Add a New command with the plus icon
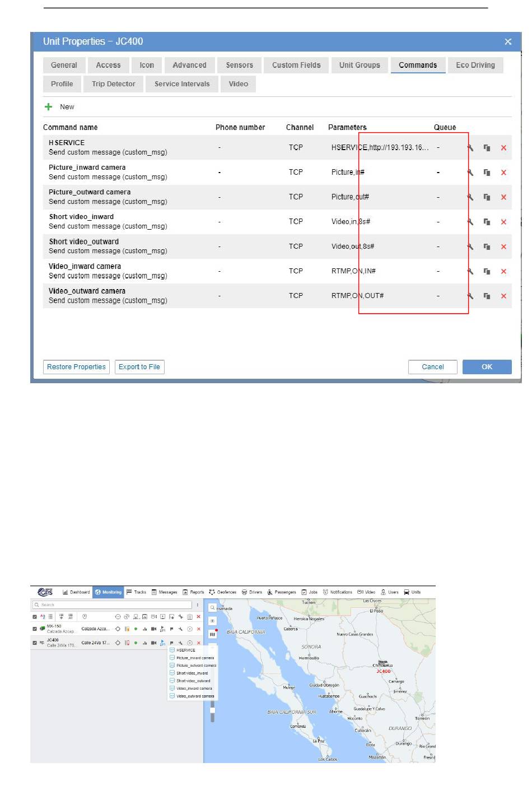This screenshot has width=532, height=795. pyautogui.click(x=49, y=106)
